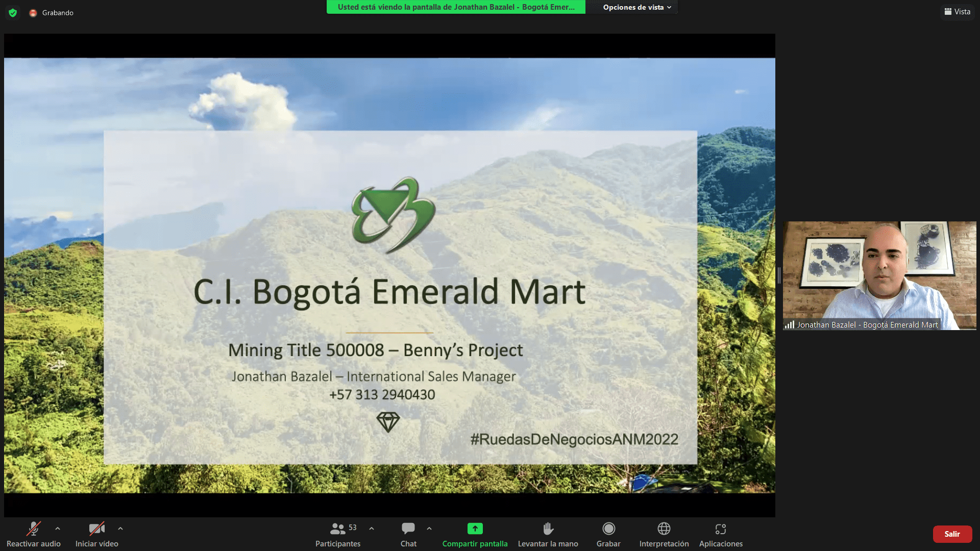Viewport: 980px width, 551px height.
Task: Click the green encryption shield icon
Action: coord(13,13)
